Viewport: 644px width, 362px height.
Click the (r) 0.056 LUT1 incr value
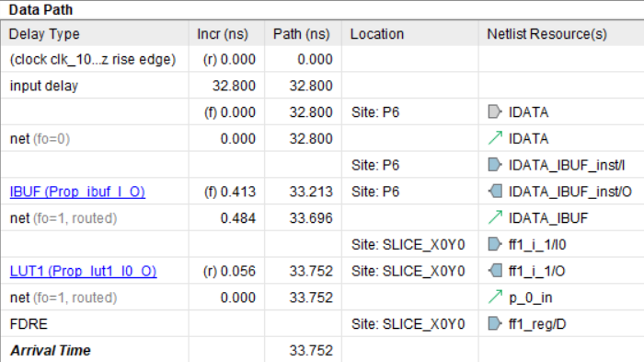pyautogui.click(x=229, y=271)
